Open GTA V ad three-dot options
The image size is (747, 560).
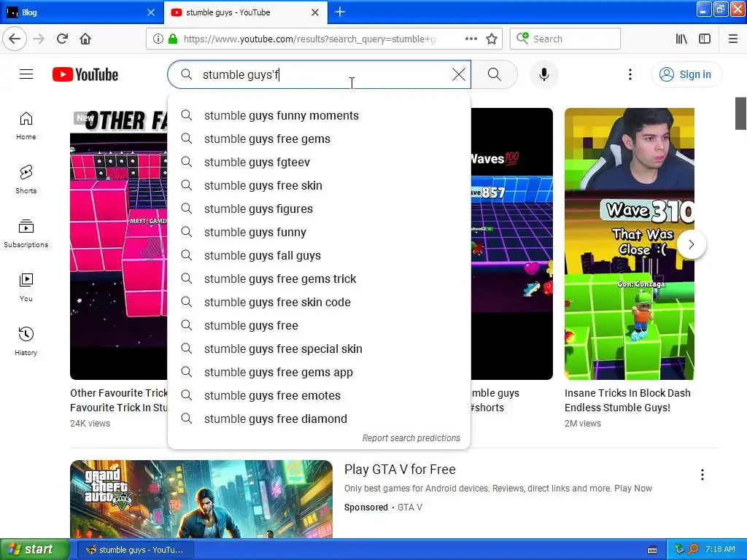pyautogui.click(x=703, y=474)
